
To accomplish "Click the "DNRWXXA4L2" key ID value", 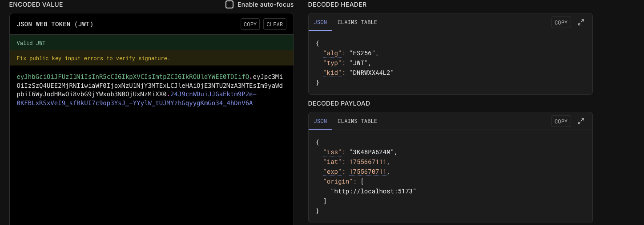I will pyautogui.click(x=371, y=73).
